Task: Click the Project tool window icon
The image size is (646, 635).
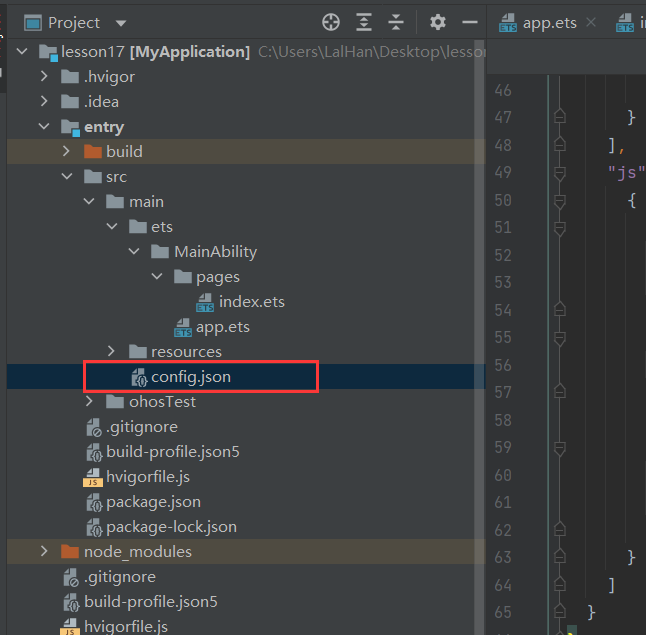Action: [33, 23]
